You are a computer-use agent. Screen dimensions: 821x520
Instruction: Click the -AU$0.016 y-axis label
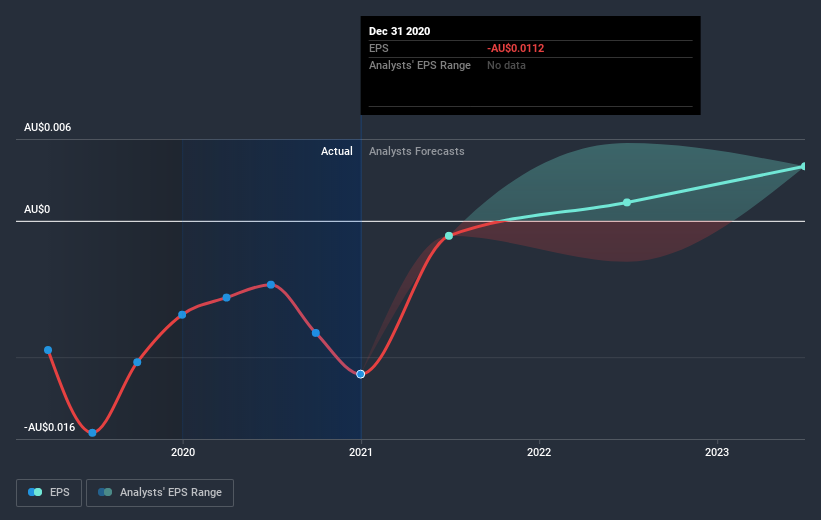click(50, 427)
